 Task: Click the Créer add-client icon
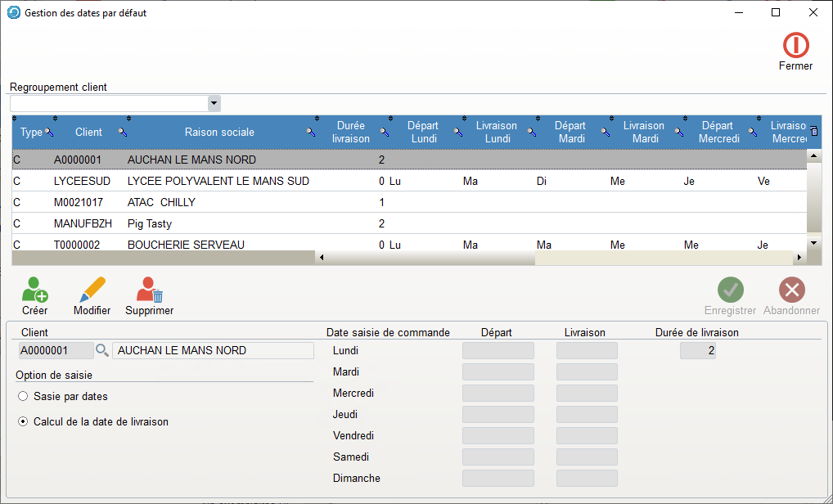point(34,290)
